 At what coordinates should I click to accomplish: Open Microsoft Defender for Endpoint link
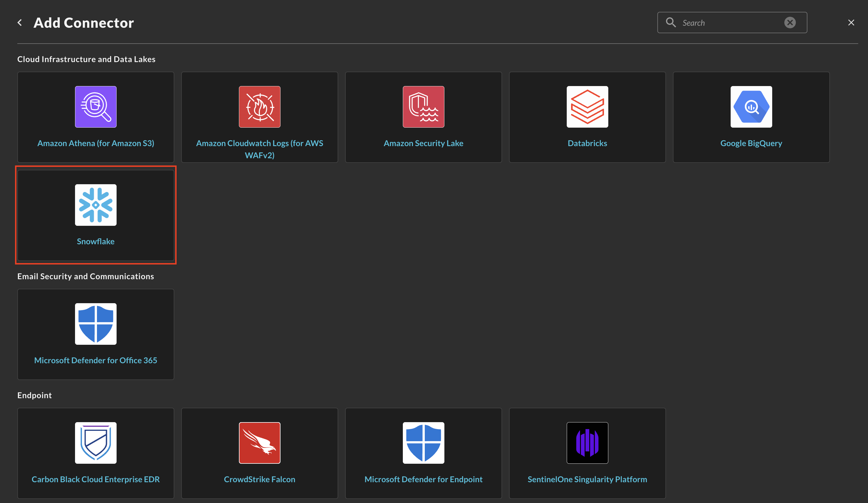click(424, 480)
